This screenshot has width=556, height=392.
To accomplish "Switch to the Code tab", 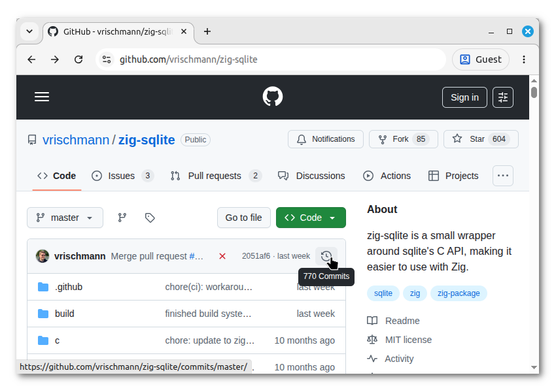I will point(57,176).
